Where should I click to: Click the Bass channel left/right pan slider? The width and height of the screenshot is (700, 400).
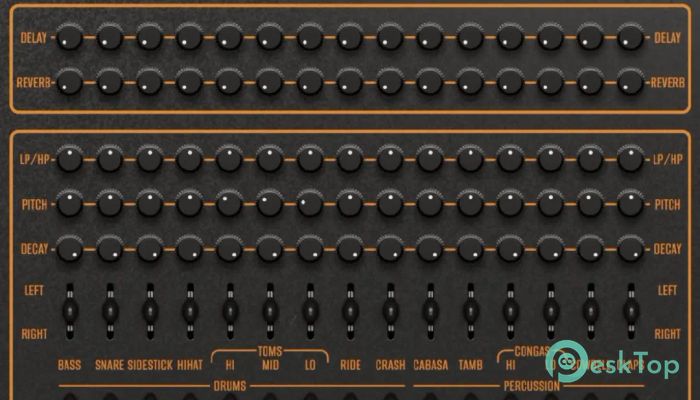click(x=69, y=312)
